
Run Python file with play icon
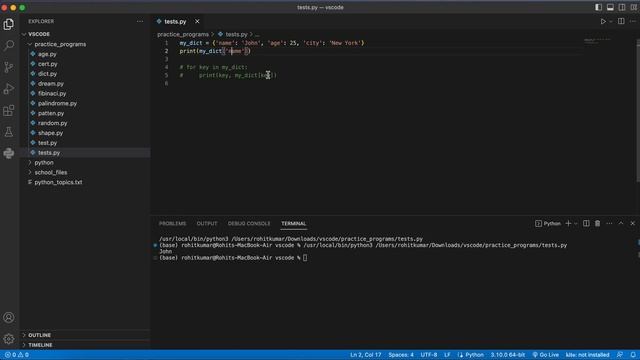tap(603, 21)
